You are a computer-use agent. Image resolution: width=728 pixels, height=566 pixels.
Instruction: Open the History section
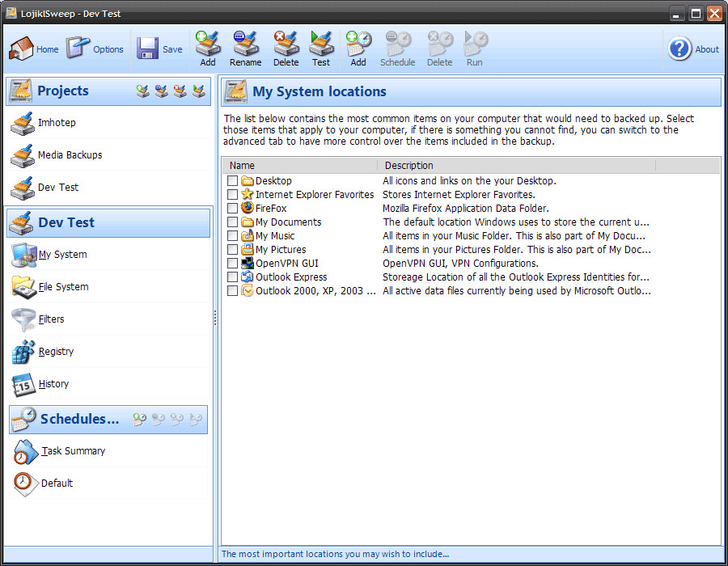(x=108, y=384)
